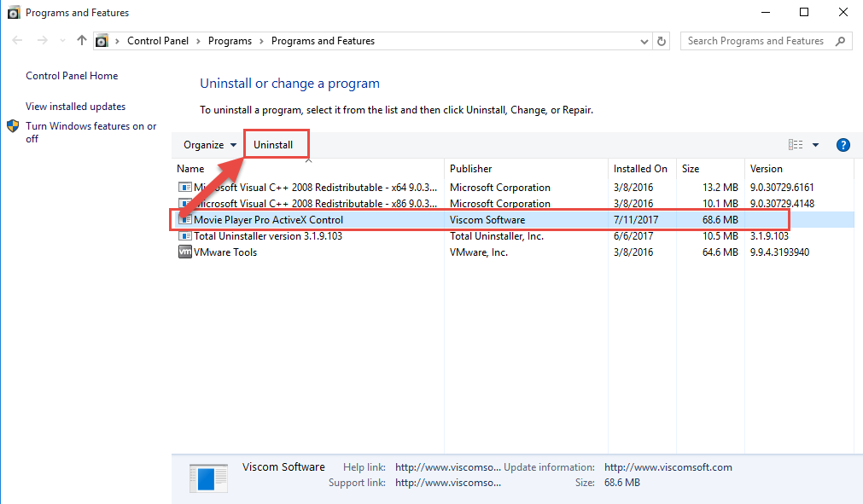Select Control Panel Home in the sidebar

(x=71, y=75)
